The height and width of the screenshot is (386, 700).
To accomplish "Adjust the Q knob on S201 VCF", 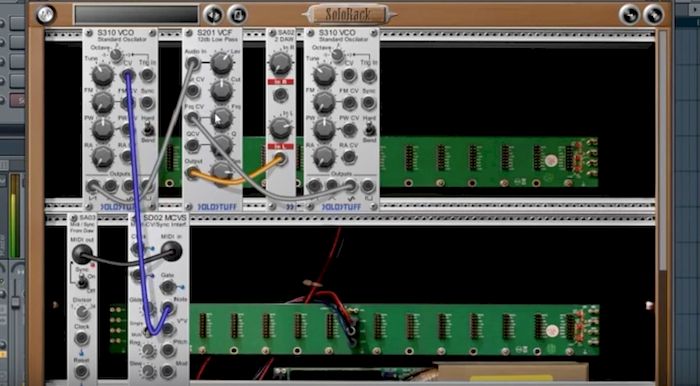I will [x=221, y=145].
